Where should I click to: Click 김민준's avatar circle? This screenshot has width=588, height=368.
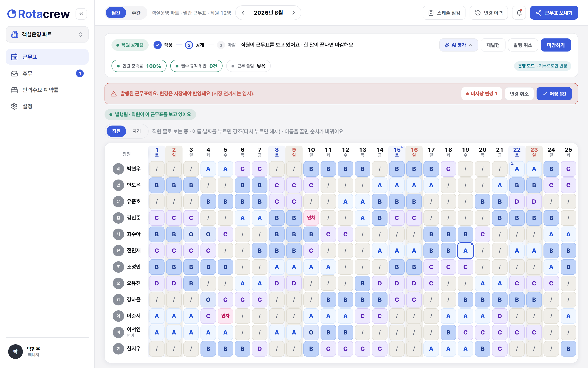[118, 218]
